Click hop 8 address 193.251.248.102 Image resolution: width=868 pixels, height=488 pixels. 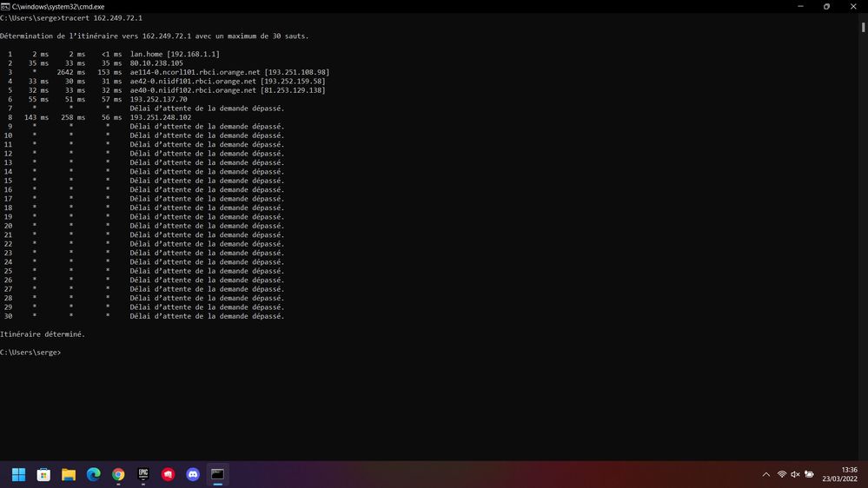[161, 117]
